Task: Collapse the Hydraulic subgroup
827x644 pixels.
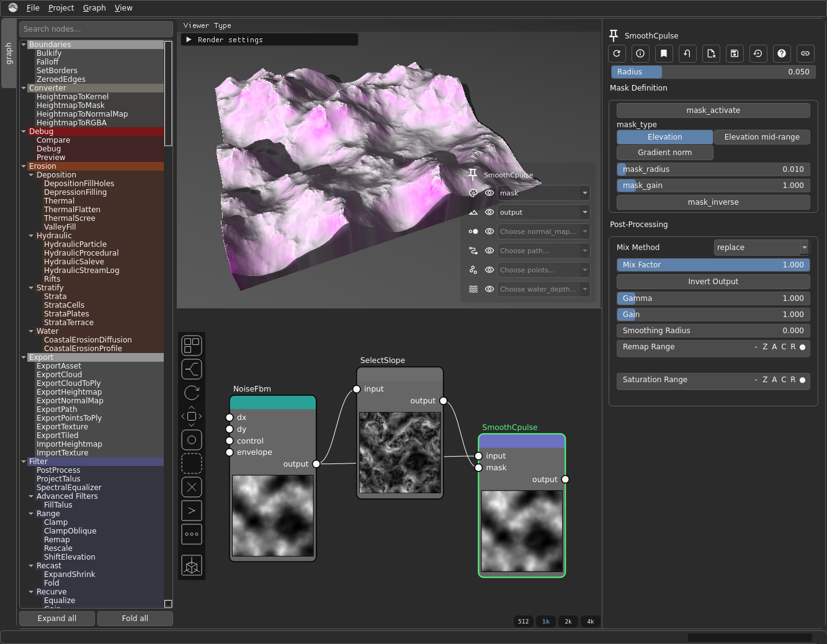Action: pyautogui.click(x=31, y=236)
